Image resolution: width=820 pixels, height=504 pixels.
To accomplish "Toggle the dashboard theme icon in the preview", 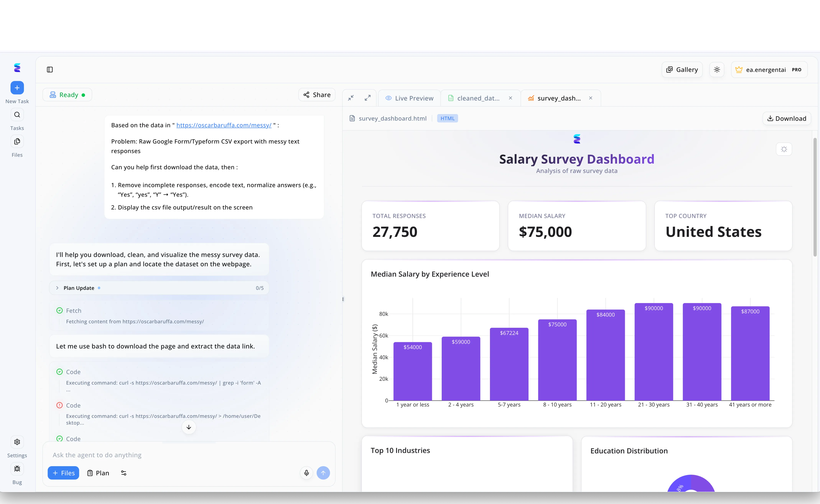I will point(784,149).
